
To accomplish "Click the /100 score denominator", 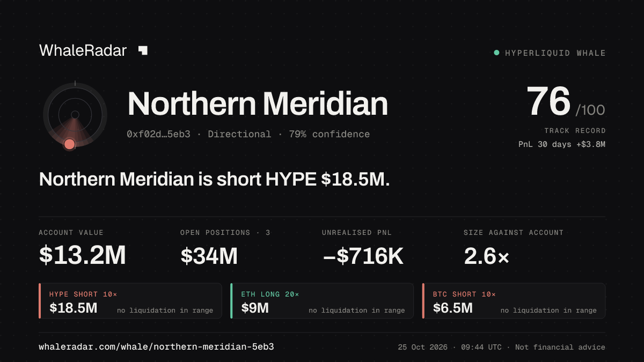I will tap(590, 110).
